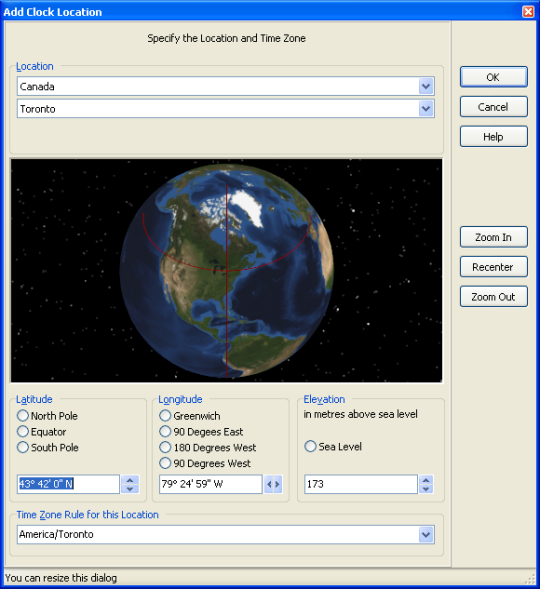Click the Zoom Out button
The width and height of the screenshot is (540, 589).
(x=493, y=297)
